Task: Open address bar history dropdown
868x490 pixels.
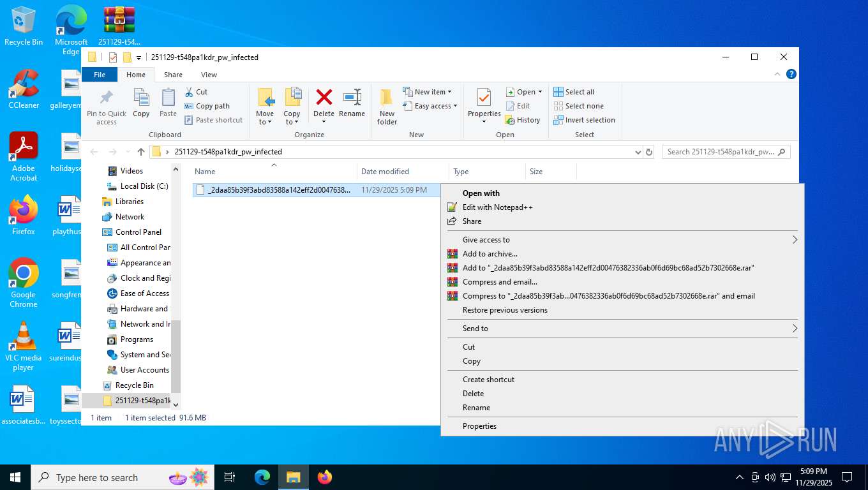Action: 638,152
